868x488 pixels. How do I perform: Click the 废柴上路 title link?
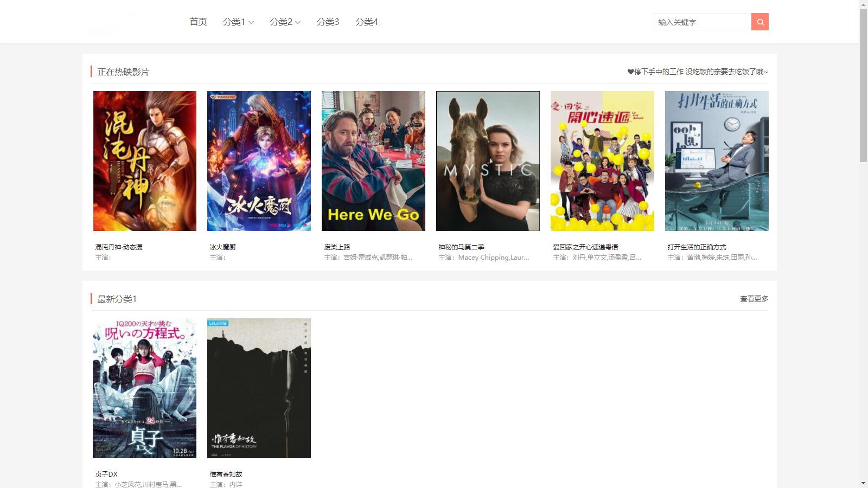pyautogui.click(x=337, y=247)
